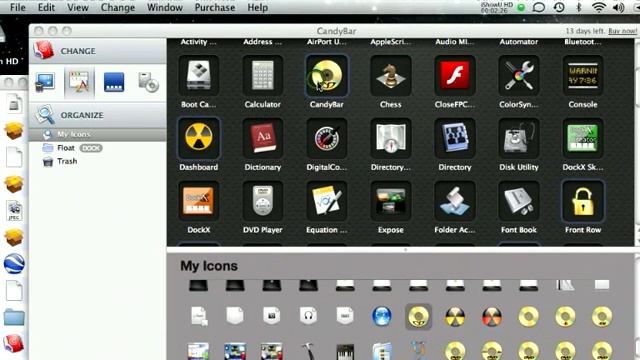Screen dimensions: 640x360
Task: Select the Disk Utility icon
Action: pos(519,138)
